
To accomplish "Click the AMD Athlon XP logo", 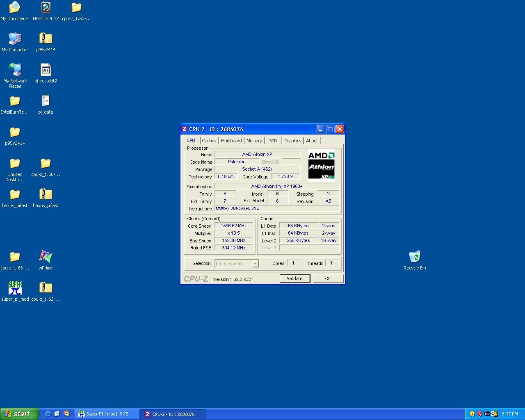I will (321, 165).
